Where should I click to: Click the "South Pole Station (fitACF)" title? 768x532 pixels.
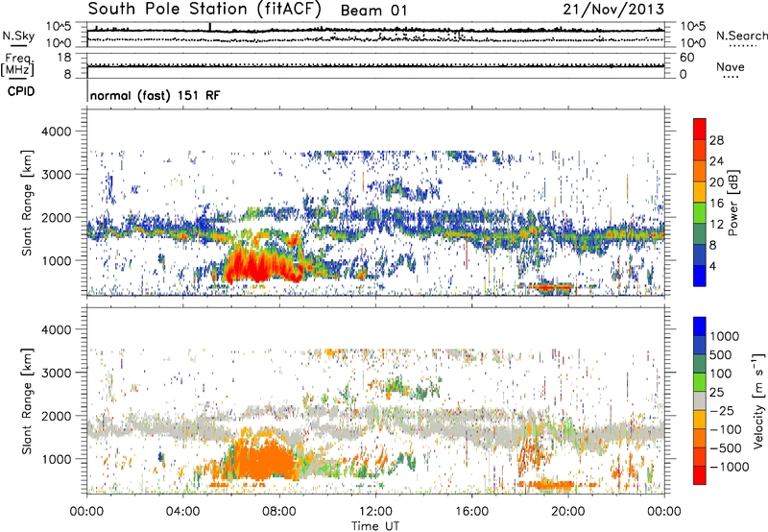click(204, 9)
